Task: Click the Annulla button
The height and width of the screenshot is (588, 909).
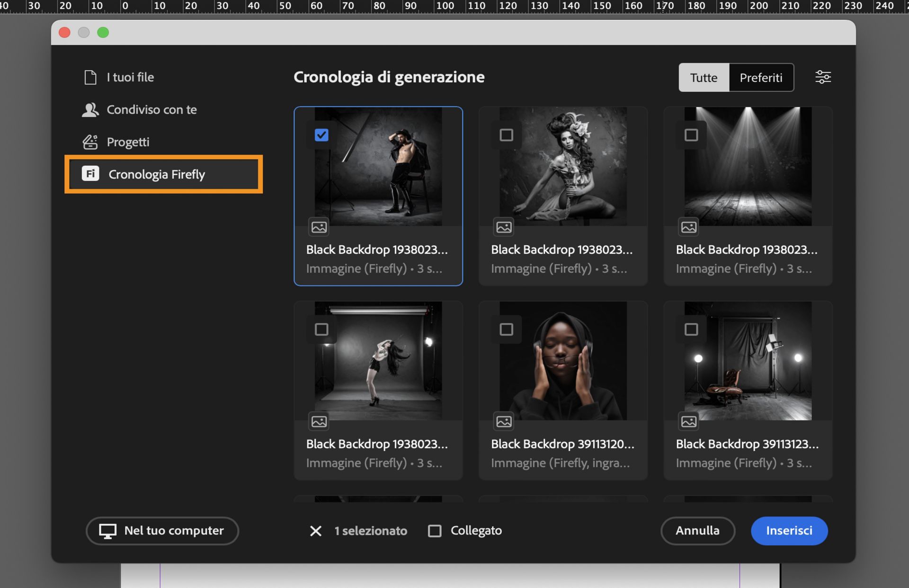Action: pyautogui.click(x=697, y=531)
